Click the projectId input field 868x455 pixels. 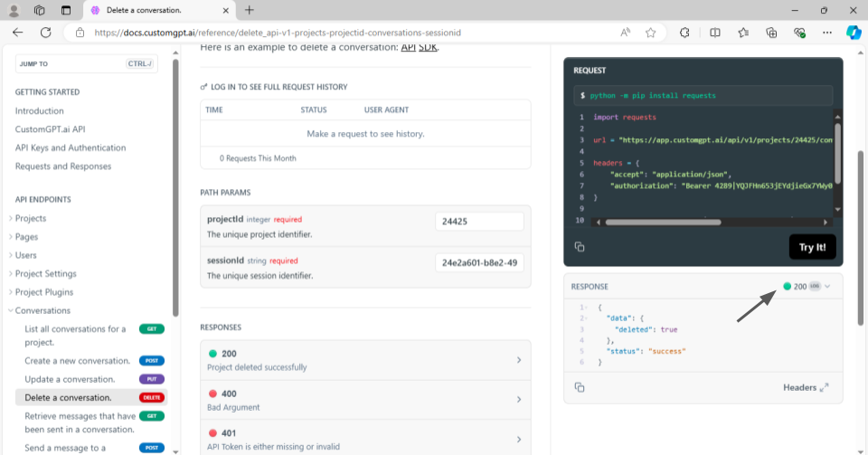click(x=479, y=222)
